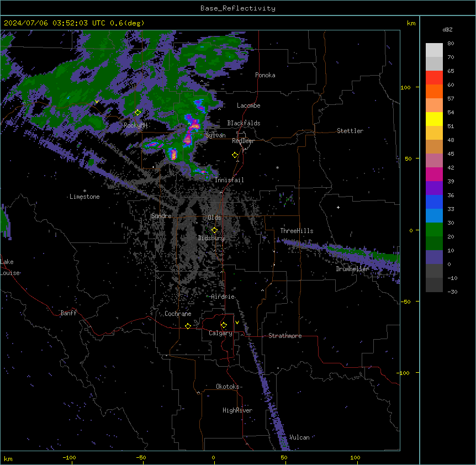The image size is (476, 465).
Task: Click the -30 value at legend bottom
Action: 452,292
